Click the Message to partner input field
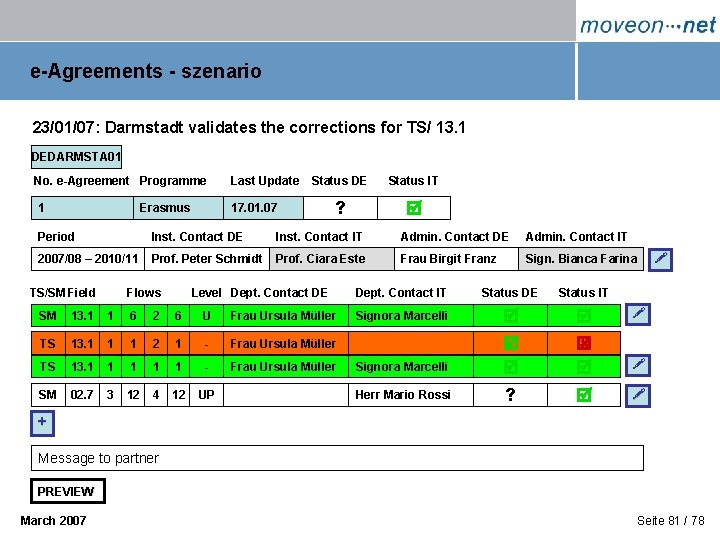Viewport: 720px width, 540px height. pos(337,458)
